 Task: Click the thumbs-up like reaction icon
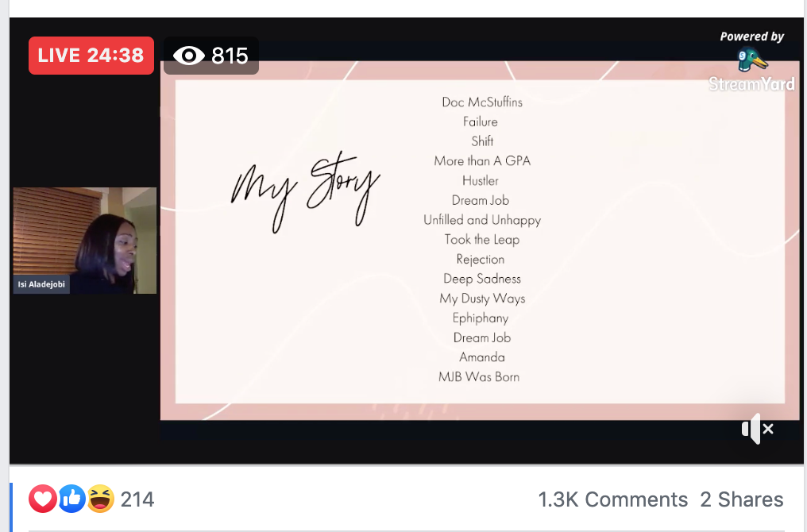(x=72, y=499)
